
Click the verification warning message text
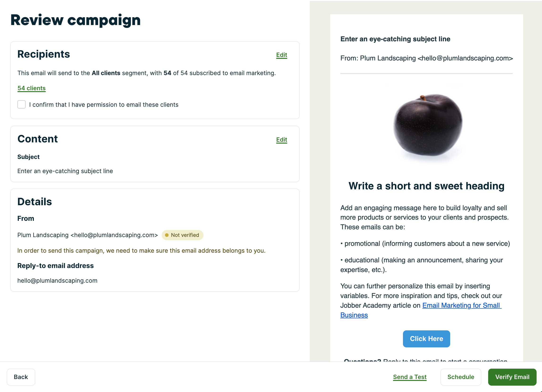(x=141, y=251)
